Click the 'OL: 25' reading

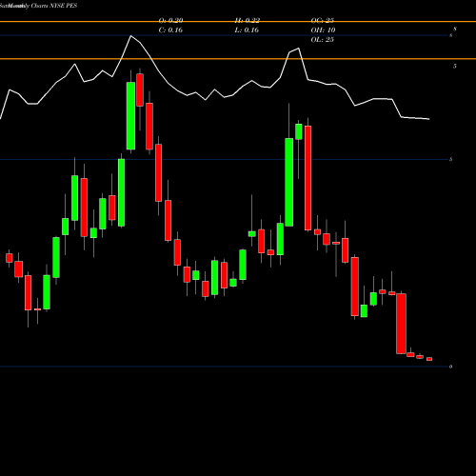tap(323, 40)
